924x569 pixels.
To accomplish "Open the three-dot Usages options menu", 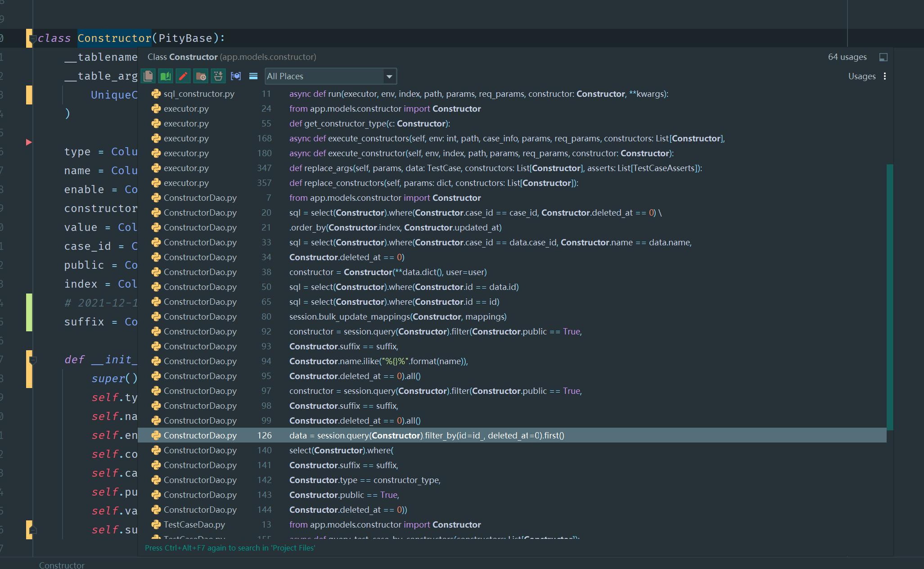I will (885, 76).
